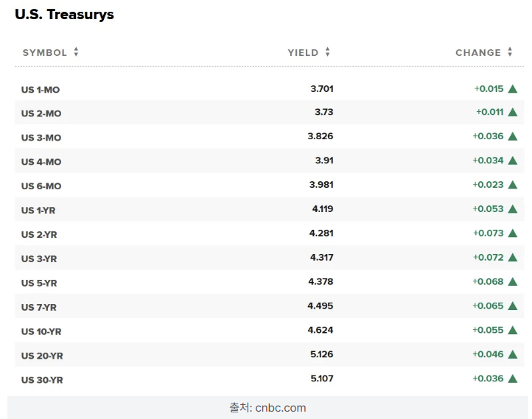Sort table by the CHANGE arrow icon
This screenshot has width=532, height=419.
(x=510, y=52)
